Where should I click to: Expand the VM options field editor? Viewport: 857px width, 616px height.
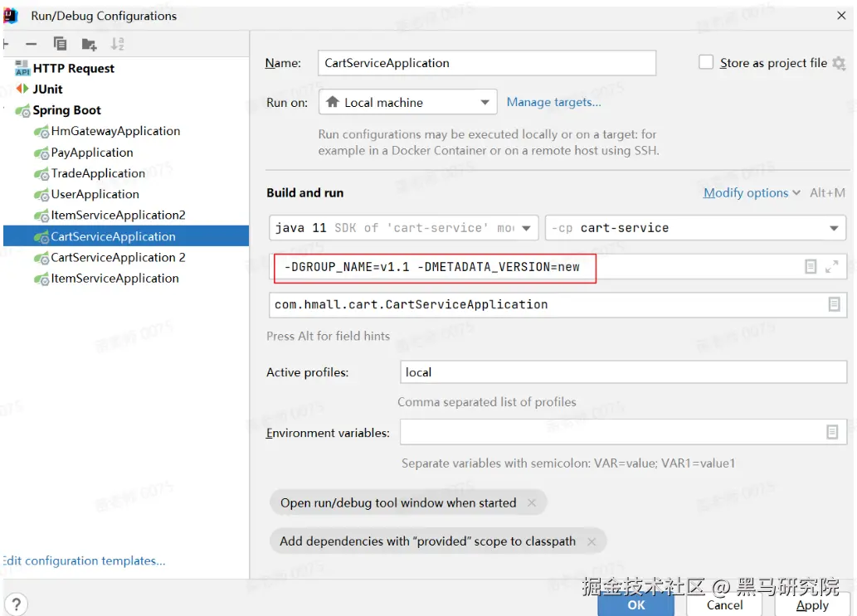[832, 266]
